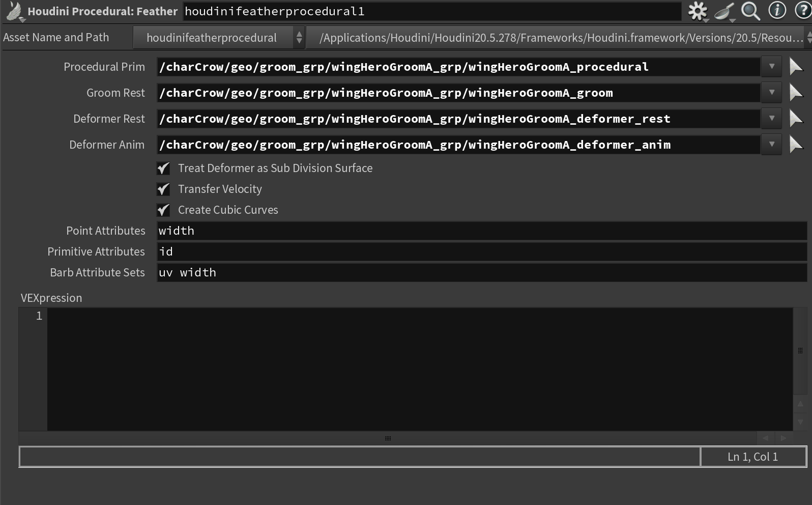Click the feather node type icon
The height and width of the screenshot is (505, 812).
(x=15, y=11)
